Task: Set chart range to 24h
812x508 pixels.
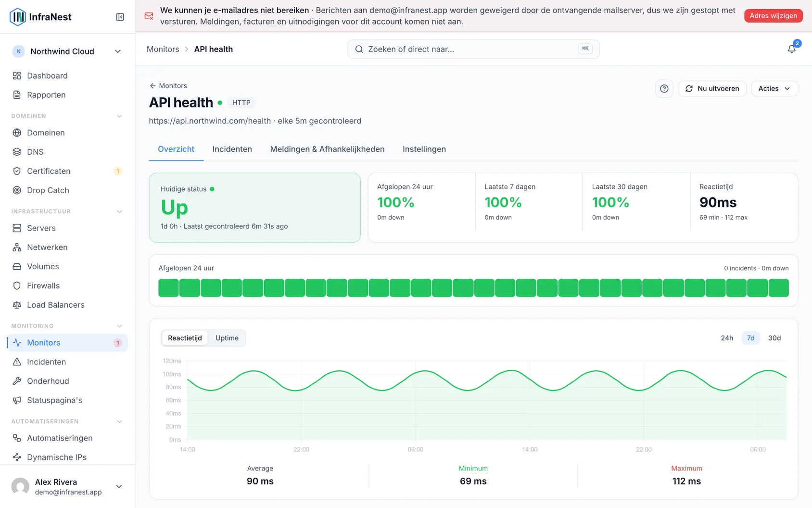Action: coord(727,338)
